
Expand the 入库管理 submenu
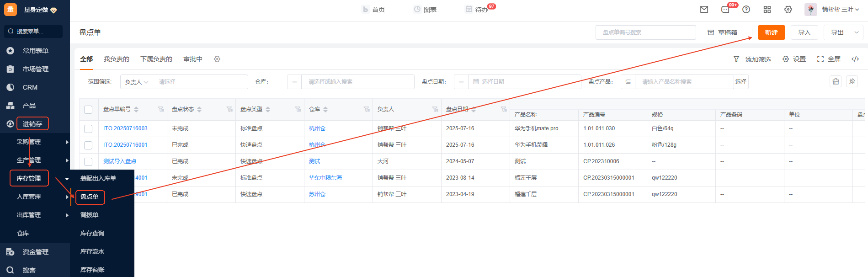click(67, 197)
